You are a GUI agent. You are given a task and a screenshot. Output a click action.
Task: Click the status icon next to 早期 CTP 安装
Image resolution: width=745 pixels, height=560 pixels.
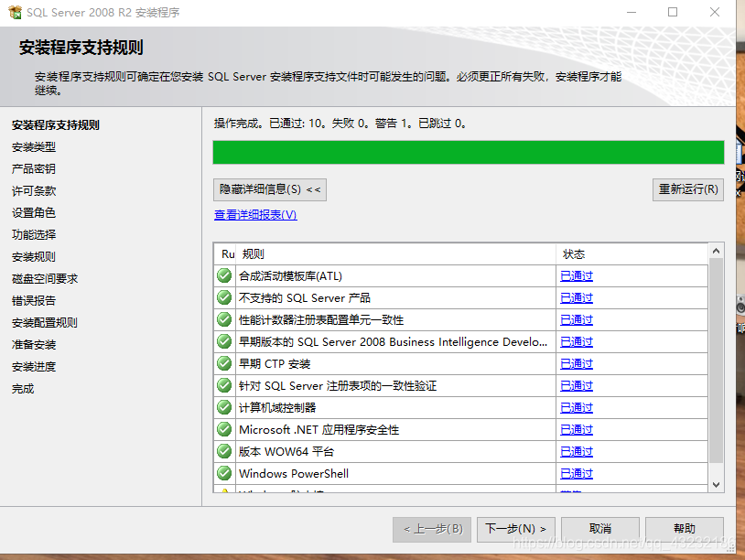(x=223, y=363)
